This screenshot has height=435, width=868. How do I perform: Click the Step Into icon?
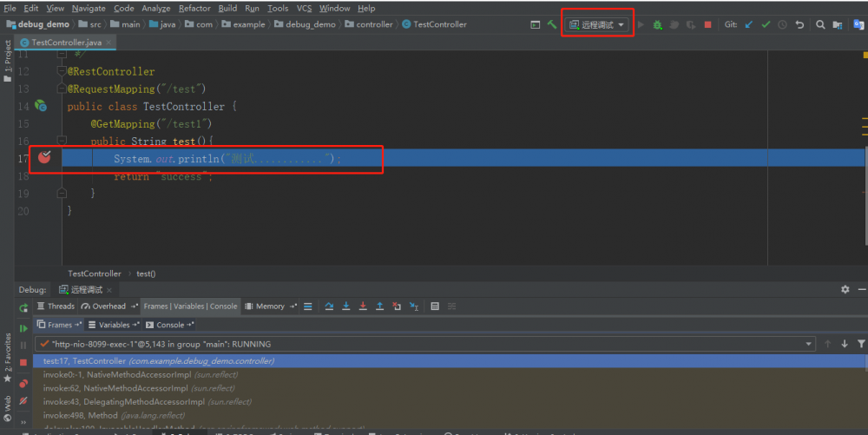click(x=346, y=306)
